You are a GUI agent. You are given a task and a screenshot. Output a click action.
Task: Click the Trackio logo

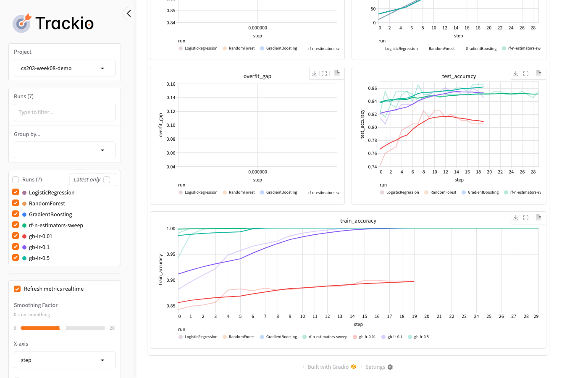(x=53, y=23)
